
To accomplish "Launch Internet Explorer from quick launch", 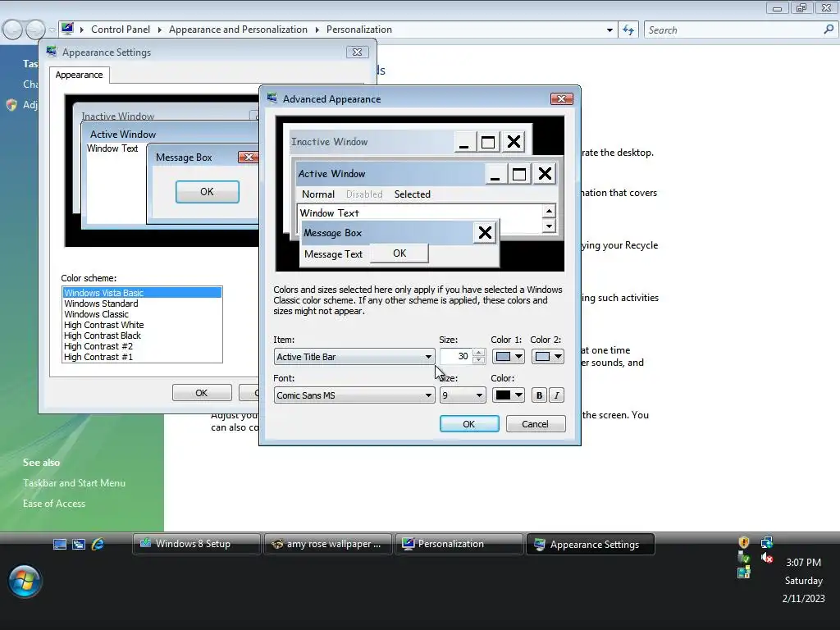I will click(x=98, y=545).
